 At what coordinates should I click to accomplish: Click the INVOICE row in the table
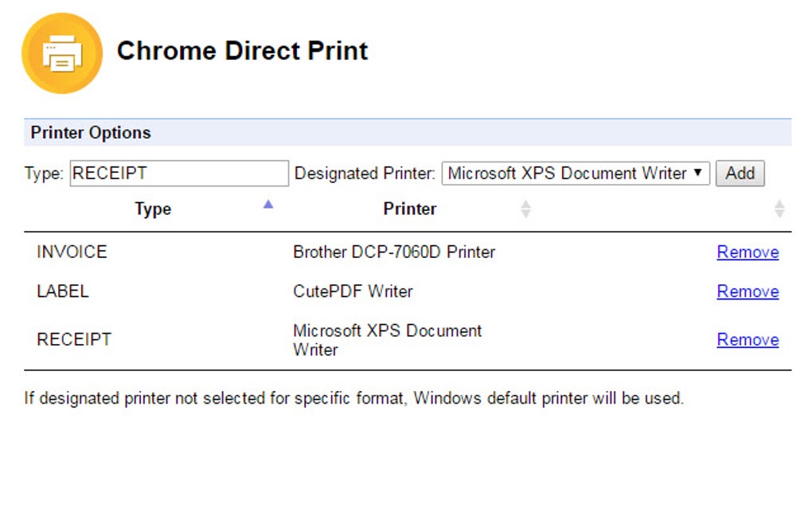(72, 252)
